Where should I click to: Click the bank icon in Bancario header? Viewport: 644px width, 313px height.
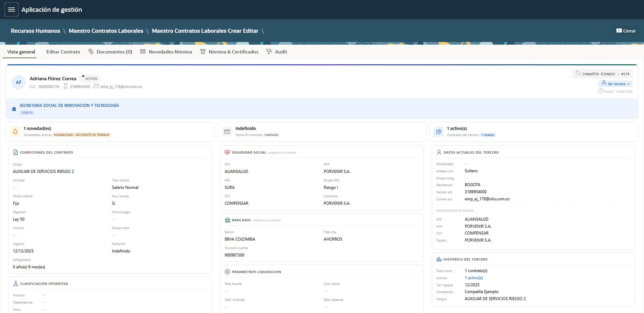coord(227,220)
